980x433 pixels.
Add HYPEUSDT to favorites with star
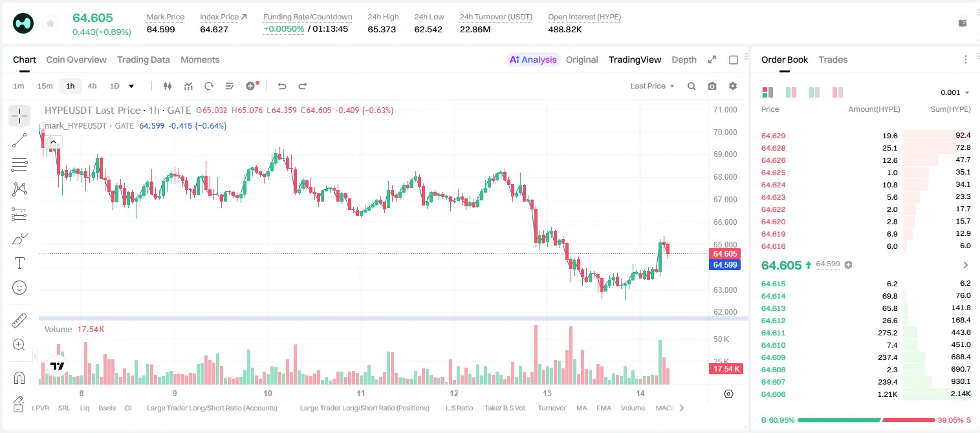[x=50, y=24]
